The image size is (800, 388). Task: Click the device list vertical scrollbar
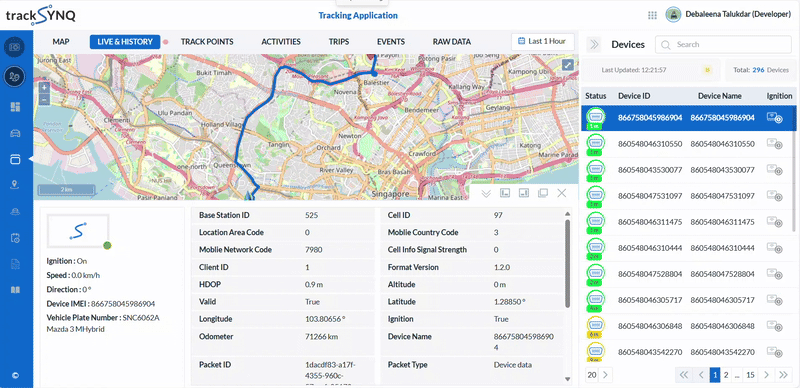pyautogui.click(x=793, y=168)
